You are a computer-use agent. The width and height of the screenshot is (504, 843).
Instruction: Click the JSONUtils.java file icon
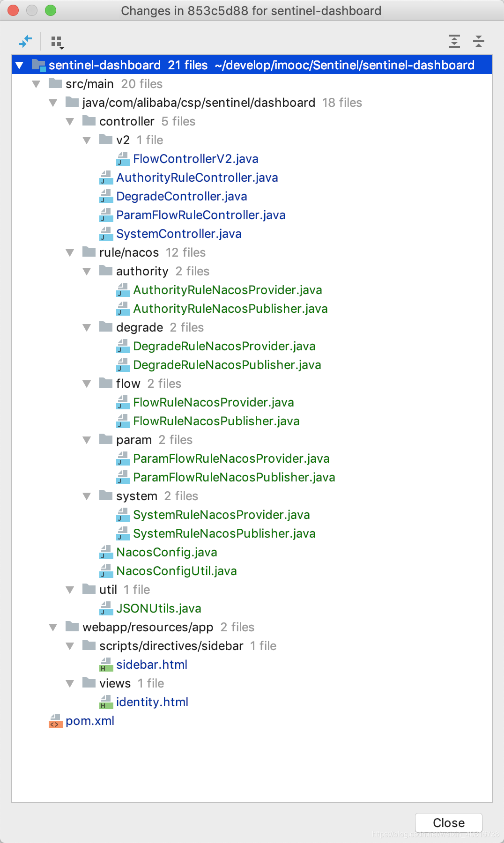pos(106,608)
